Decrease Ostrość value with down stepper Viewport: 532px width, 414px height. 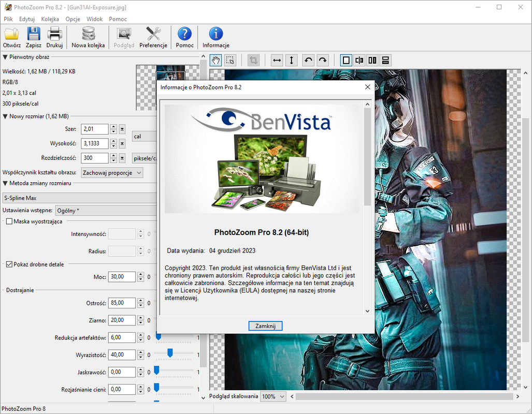point(141,305)
